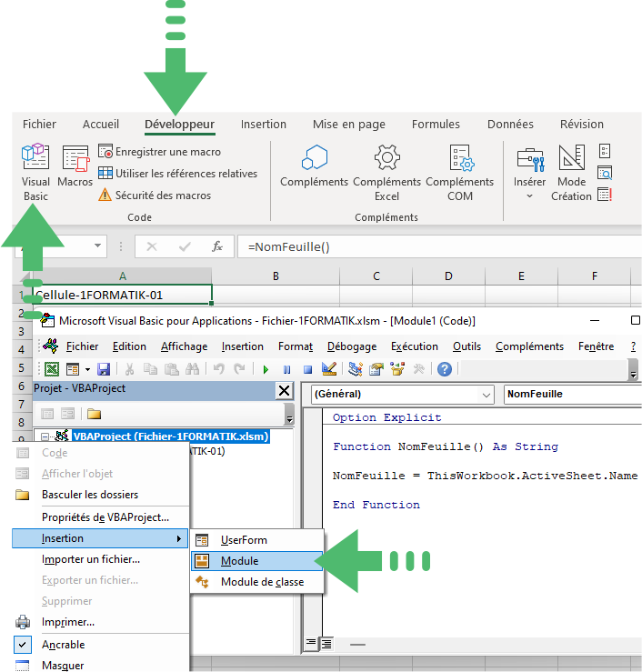Switch to the Accueil ribbon tab
Screen dimensions: 642x672
point(101,125)
